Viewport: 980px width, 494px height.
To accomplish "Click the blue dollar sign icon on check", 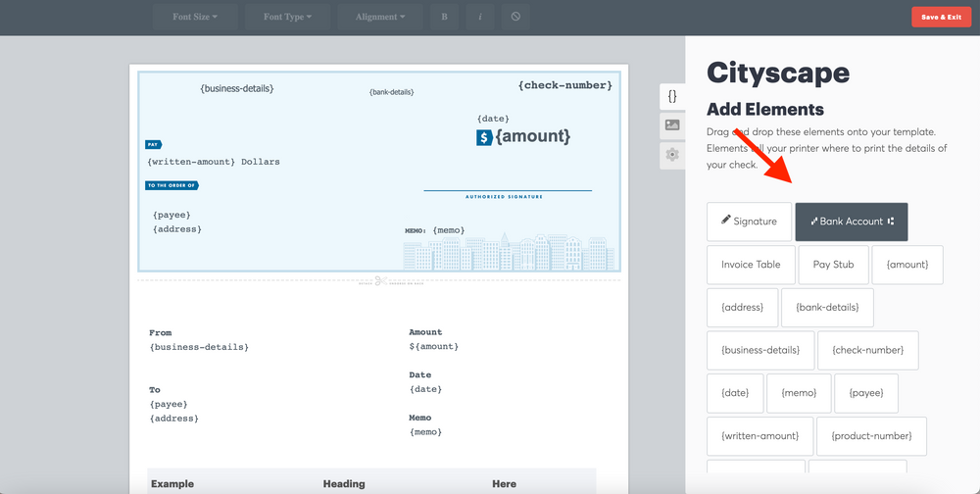I will click(484, 138).
